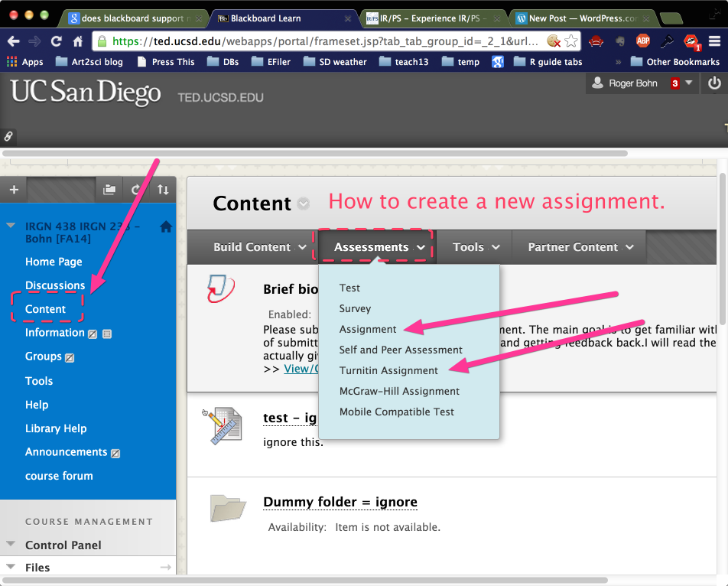The height and width of the screenshot is (586, 728).
Task: Click the logout power icon
Action: pyautogui.click(x=714, y=83)
